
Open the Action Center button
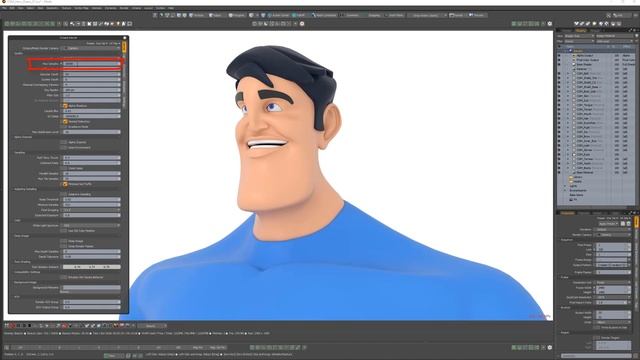(279, 15)
